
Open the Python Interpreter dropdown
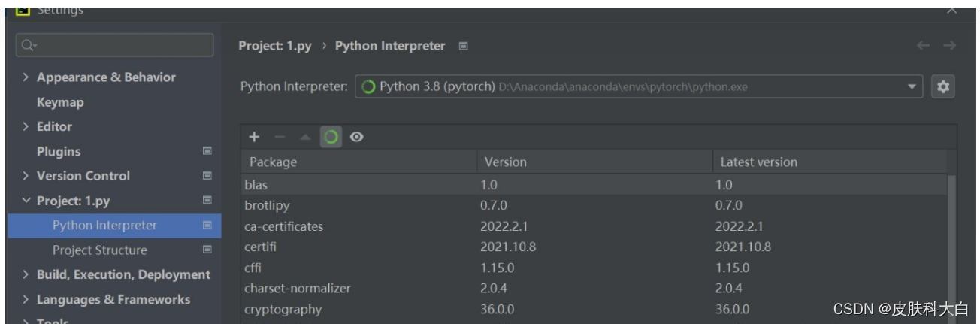912,87
